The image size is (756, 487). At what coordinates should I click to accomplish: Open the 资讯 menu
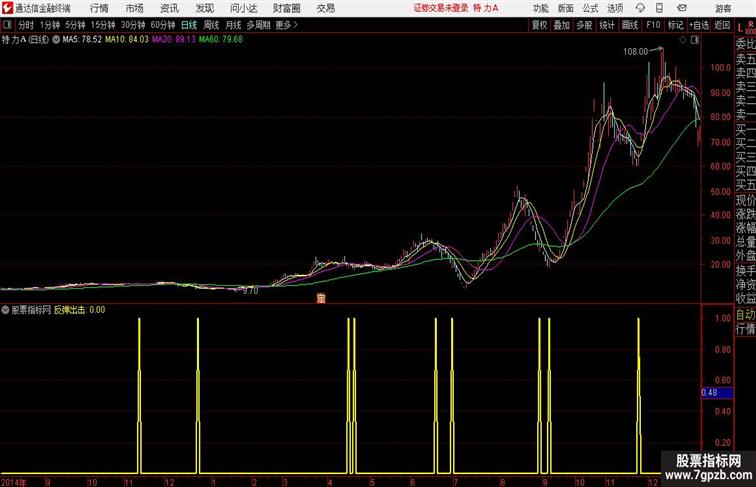click(169, 8)
